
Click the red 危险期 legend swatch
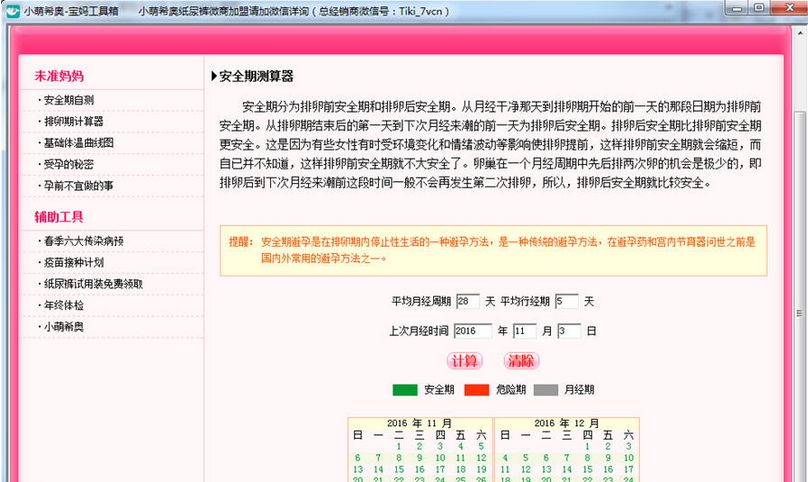(477, 390)
